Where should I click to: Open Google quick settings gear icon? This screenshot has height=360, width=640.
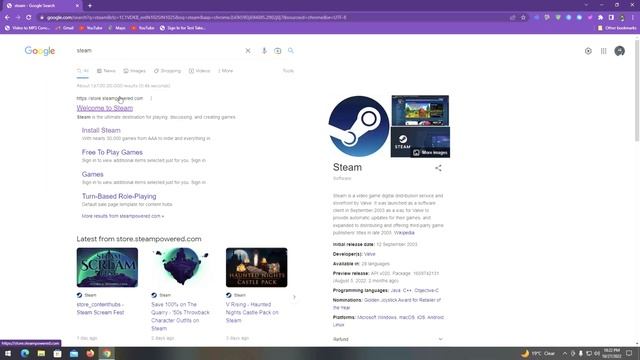click(588, 51)
